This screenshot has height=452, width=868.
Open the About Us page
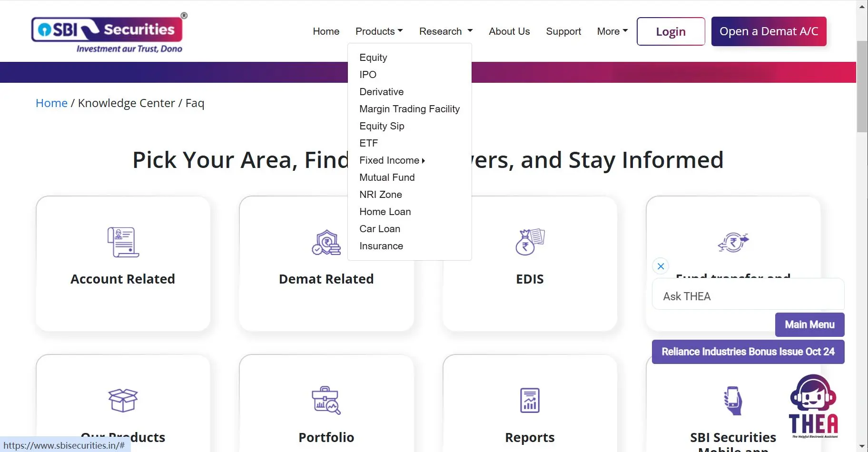(x=509, y=31)
